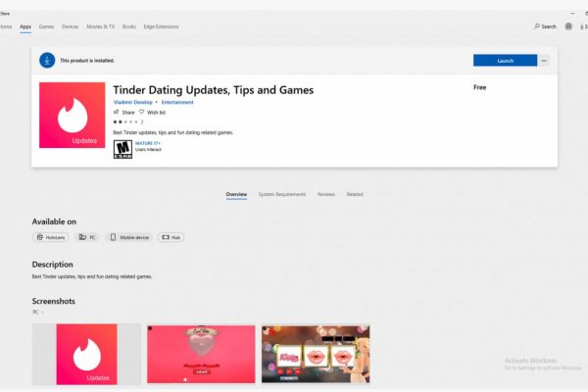The width and height of the screenshot is (588, 392).
Task: Open the Games tab
Action: pyautogui.click(x=46, y=26)
